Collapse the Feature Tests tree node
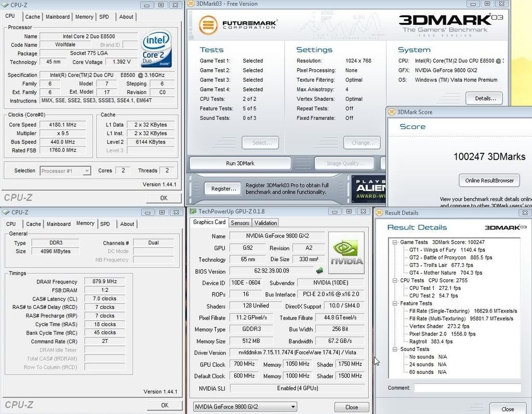The width and height of the screenshot is (532, 414). tap(395, 304)
